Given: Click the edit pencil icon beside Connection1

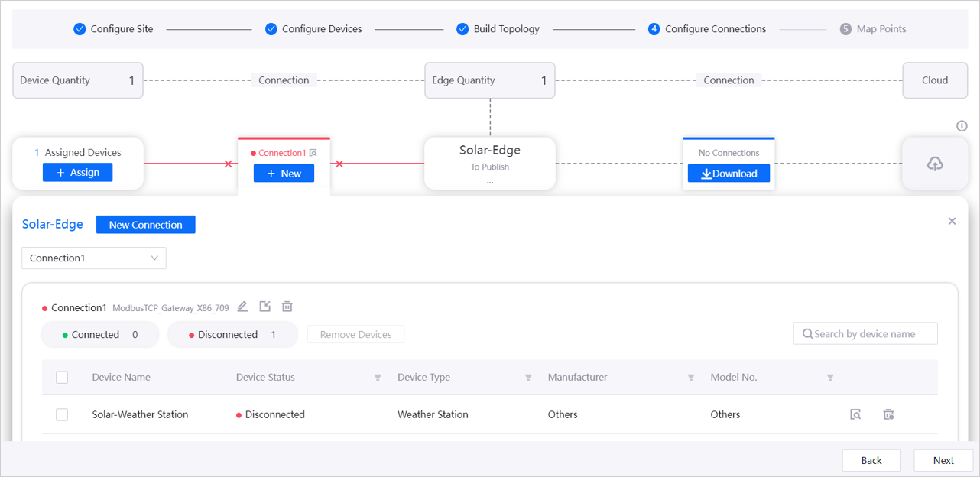Looking at the screenshot, I should (242, 307).
